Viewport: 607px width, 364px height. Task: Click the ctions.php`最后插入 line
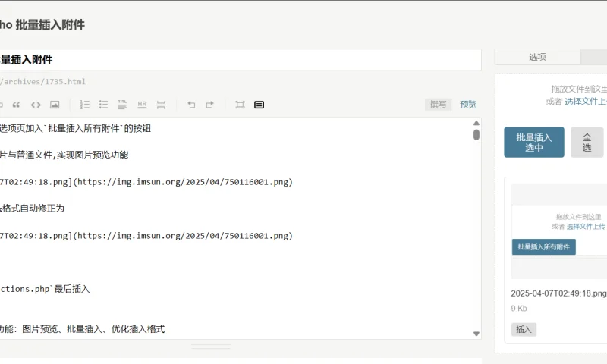pyautogui.click(x=45, y=289)
